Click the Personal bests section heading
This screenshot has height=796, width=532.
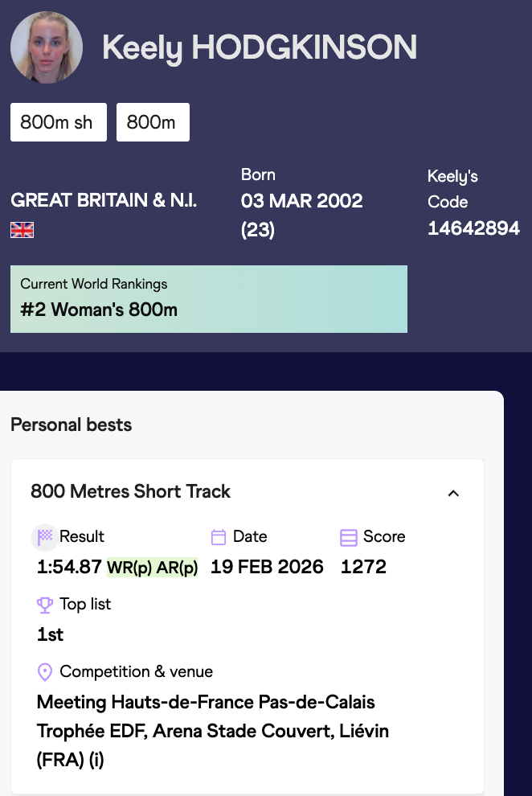71,425
